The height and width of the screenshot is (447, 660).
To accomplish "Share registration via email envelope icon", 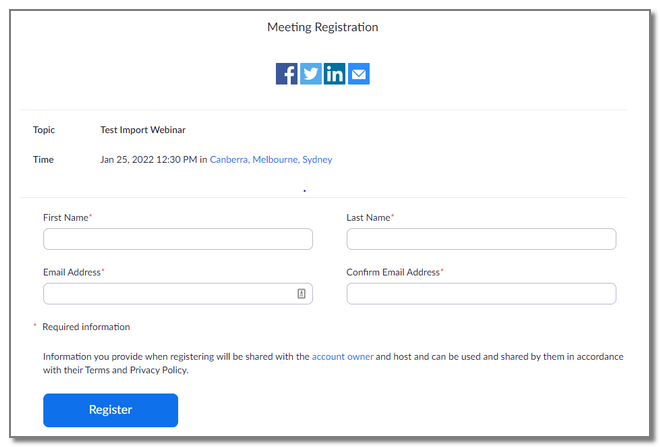I will (359, 74).
